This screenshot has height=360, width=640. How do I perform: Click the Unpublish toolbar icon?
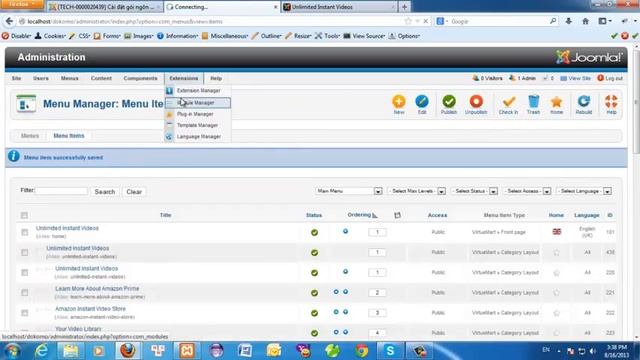(476, 104)
